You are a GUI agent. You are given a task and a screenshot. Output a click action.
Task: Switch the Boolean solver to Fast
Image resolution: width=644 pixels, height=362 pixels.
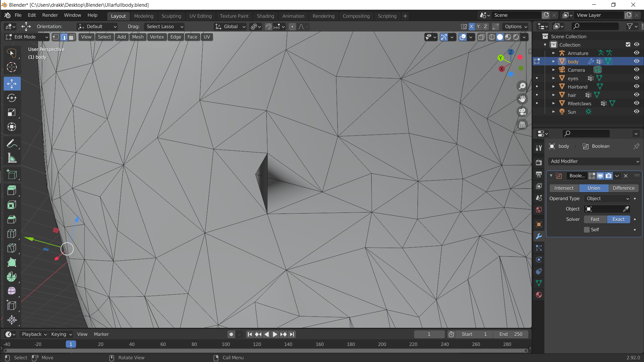click(x=595, y=219)
